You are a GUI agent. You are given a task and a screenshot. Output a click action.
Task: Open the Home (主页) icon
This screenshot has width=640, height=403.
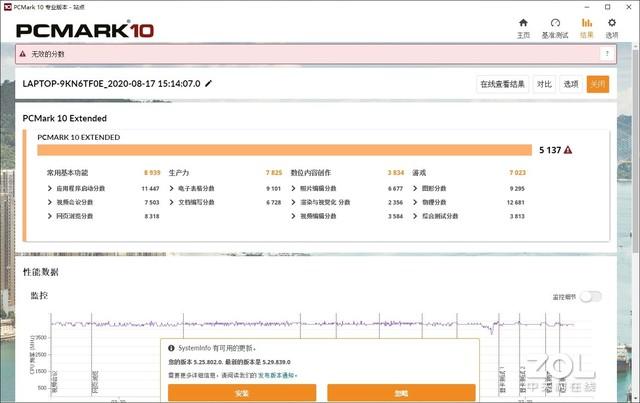(523, 23)
